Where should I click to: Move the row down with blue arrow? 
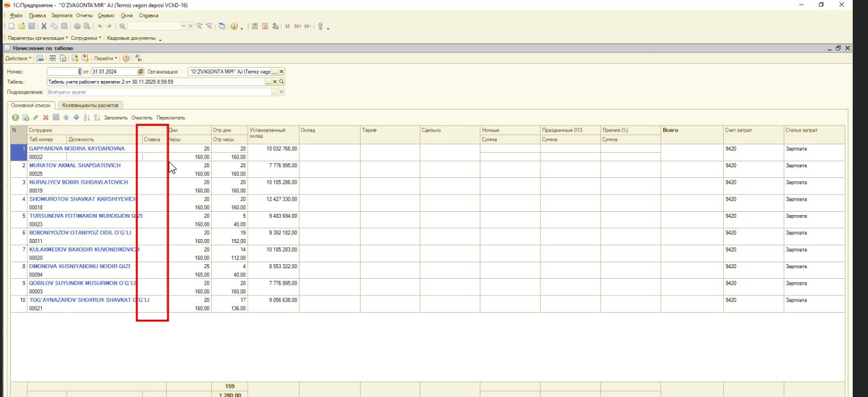click(76, 118)
